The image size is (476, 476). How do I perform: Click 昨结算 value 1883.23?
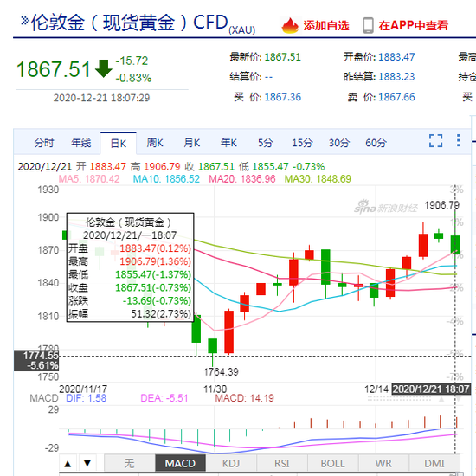(396, 77)
